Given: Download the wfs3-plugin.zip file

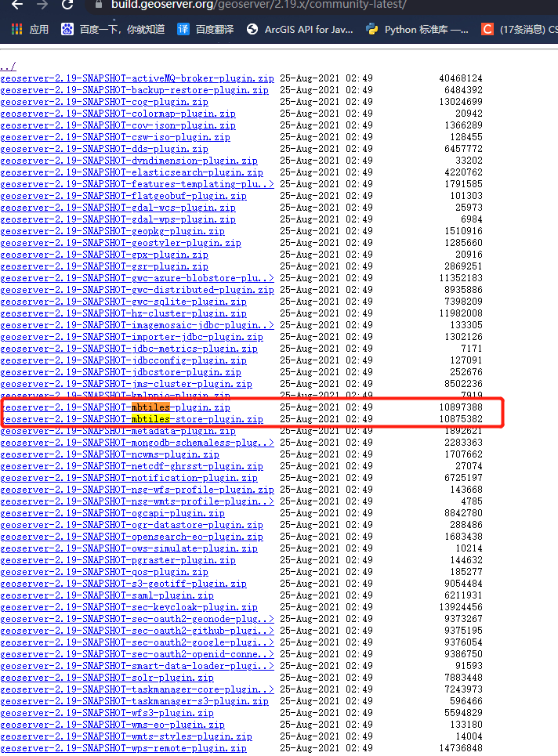Looking at the screenshot, I should click(x=107, y=713).
